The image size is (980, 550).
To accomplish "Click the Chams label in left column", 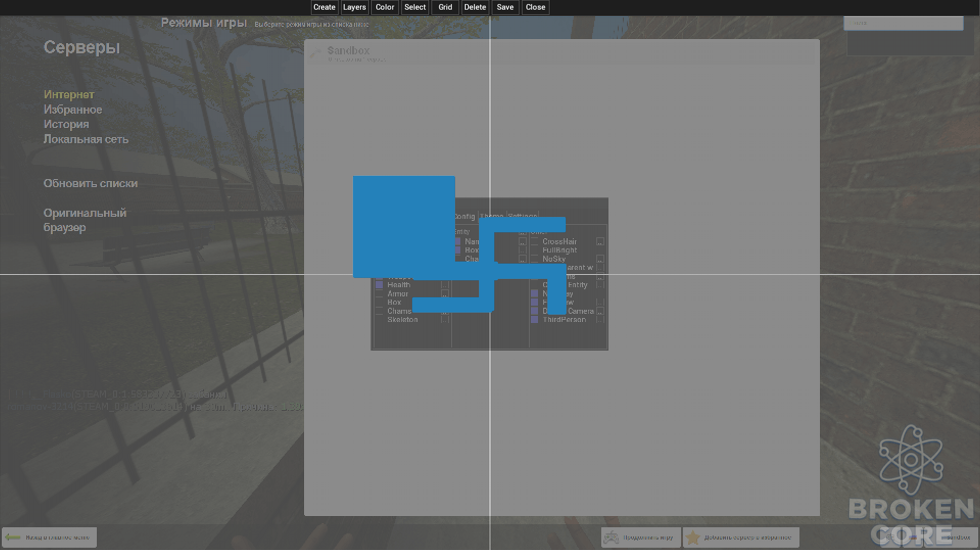I will (x=399, y=311).
